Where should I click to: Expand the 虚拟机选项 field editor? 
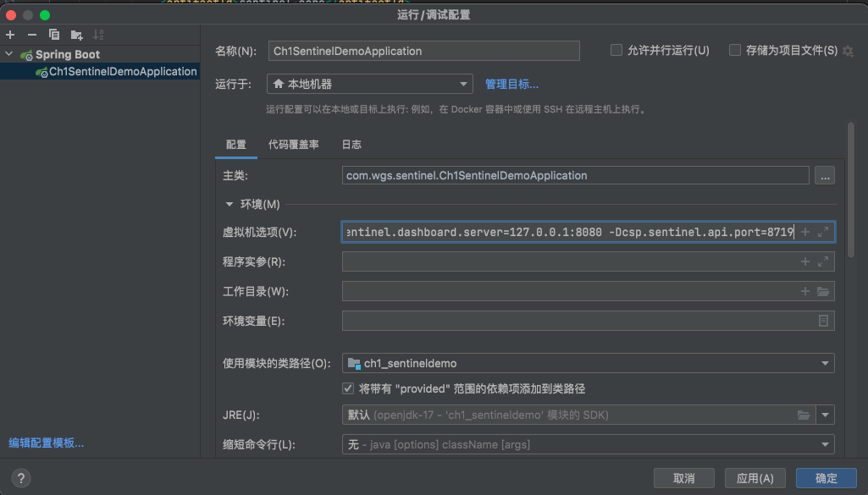(x=822, y=232)
